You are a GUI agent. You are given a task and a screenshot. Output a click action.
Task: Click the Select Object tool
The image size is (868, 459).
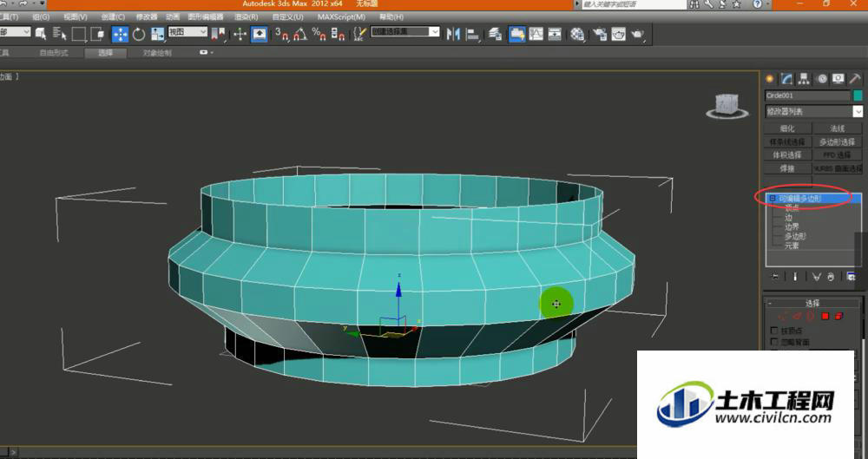pyautogui.click(x=41, y=35)
